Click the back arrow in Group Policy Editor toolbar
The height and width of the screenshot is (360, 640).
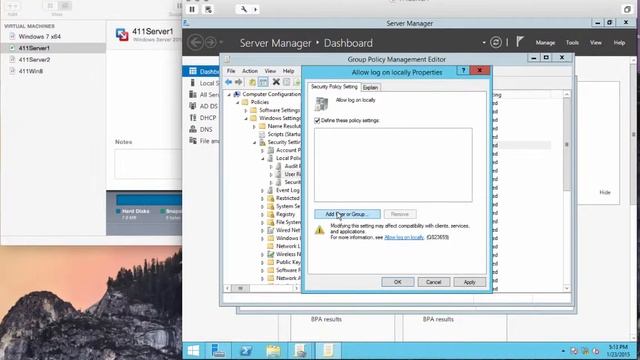pos(229,82)
